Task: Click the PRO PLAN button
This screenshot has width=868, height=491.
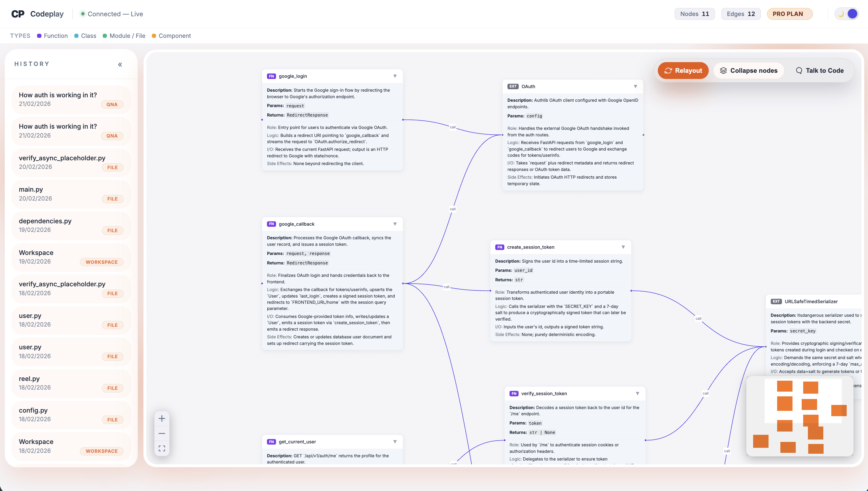Action: (x=790, y=14)
